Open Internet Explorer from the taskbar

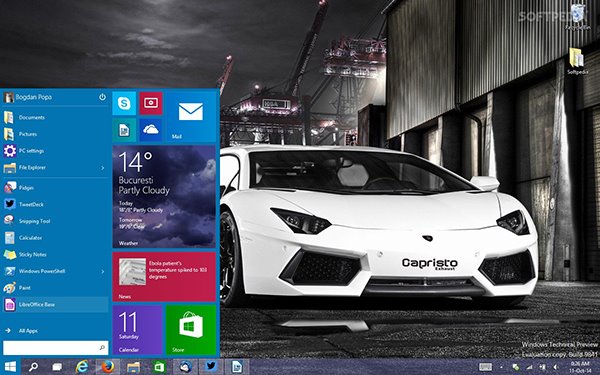[x=82, y=367]
